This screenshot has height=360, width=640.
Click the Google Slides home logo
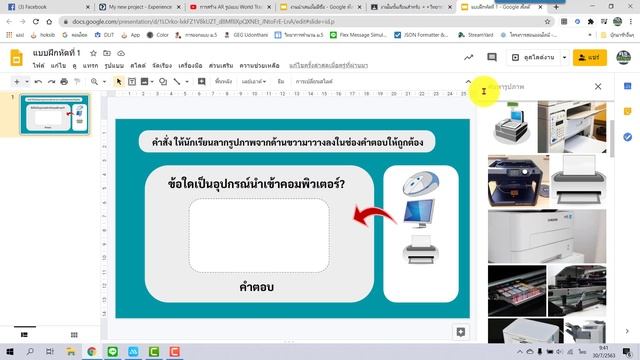click(x=16, y=58)
